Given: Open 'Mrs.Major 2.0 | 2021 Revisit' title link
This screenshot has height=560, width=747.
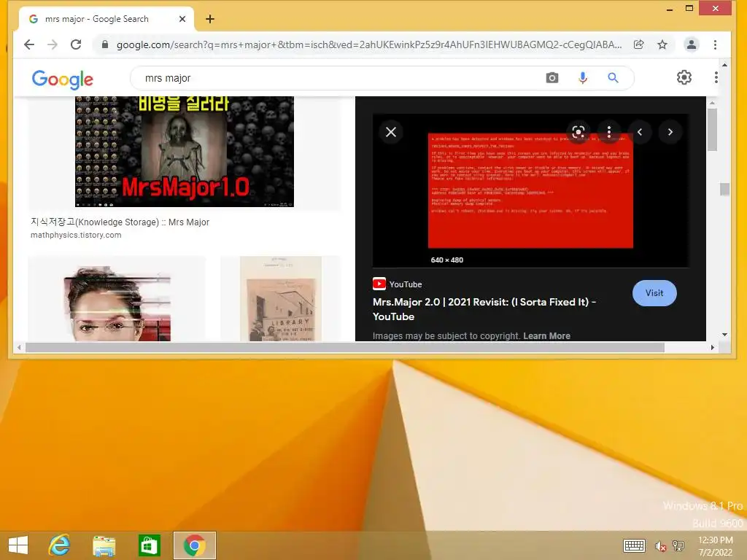Looking at the screenshot, I should point(484,309).
